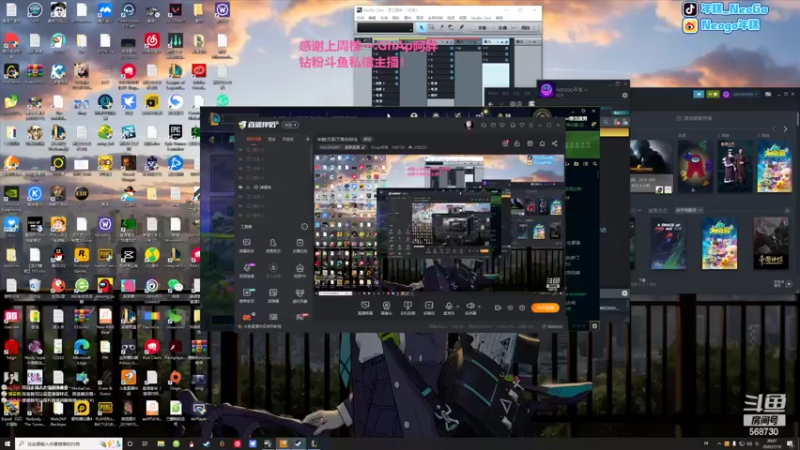
Task: Open GeForce Experience desktop icon
Action: [x=11, y=196]
